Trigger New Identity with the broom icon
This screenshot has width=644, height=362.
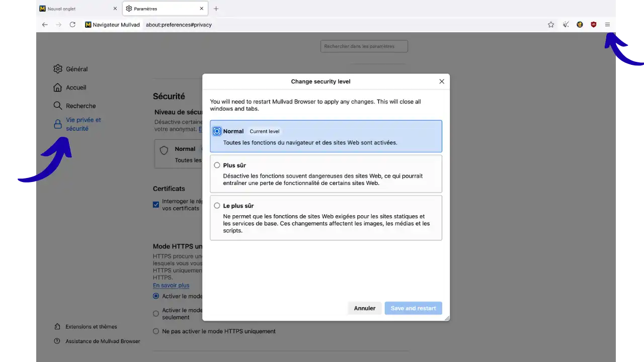tap(566, 24)
